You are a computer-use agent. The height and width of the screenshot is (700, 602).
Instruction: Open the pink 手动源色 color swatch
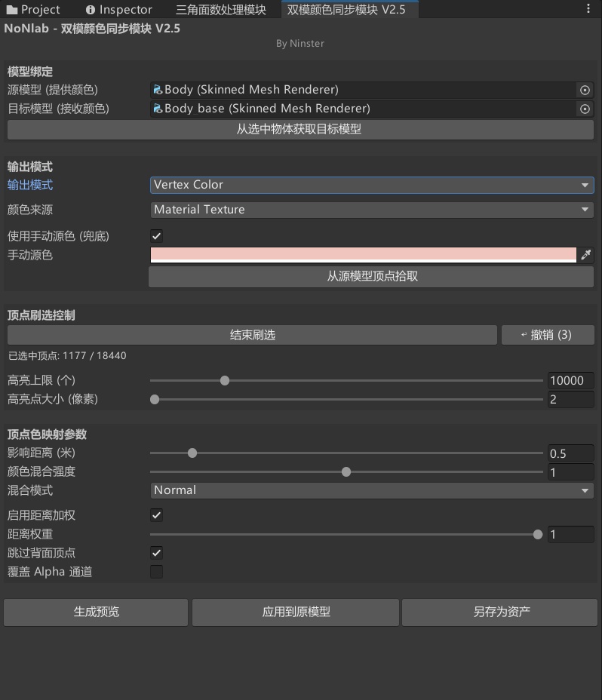tap(364, 255)
